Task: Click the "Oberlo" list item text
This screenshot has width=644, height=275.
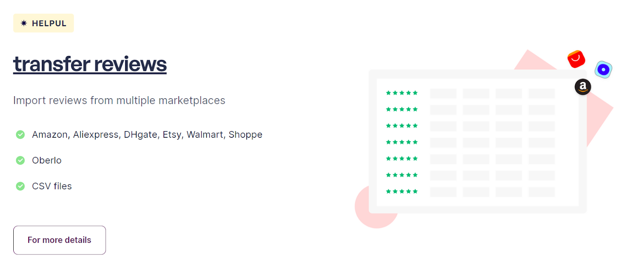Action: (47, 160)
